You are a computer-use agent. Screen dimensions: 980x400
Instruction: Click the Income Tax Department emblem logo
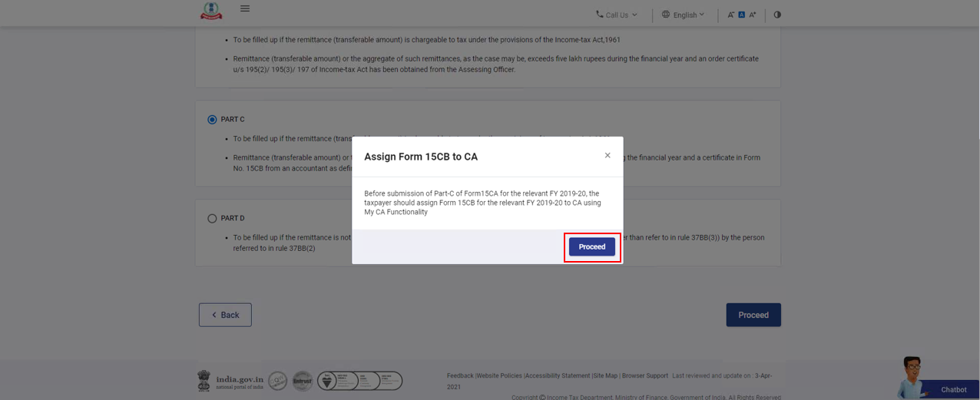point(210,11)
